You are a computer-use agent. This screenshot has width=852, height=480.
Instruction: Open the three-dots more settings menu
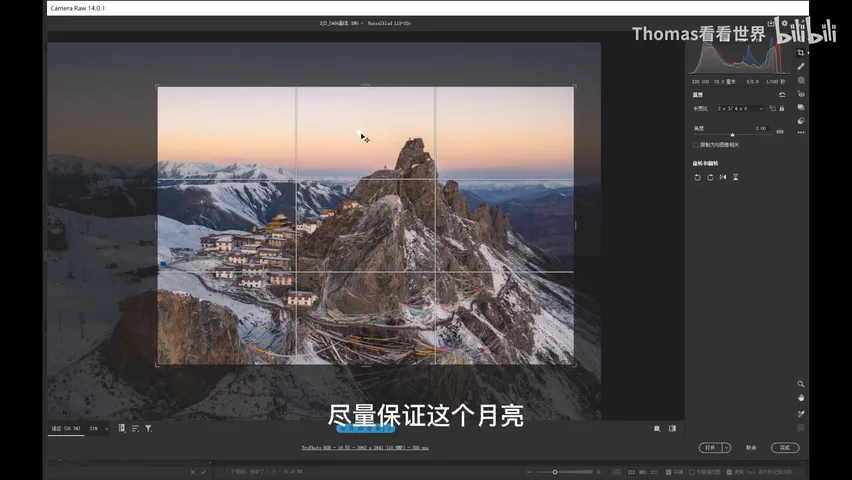coord(801,133)
